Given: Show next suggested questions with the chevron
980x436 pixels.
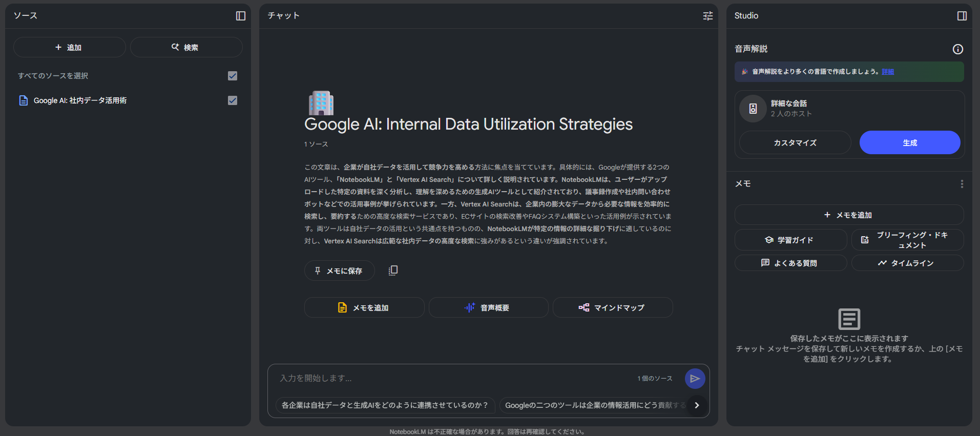Looking at the screenshot, I should click(x=697, y=405).
